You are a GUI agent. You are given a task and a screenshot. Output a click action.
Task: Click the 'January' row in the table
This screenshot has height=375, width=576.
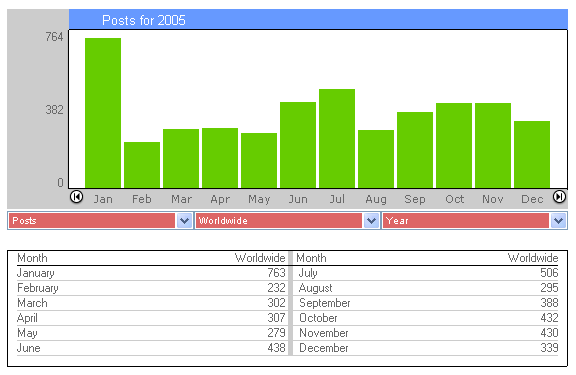click(151, 273)
